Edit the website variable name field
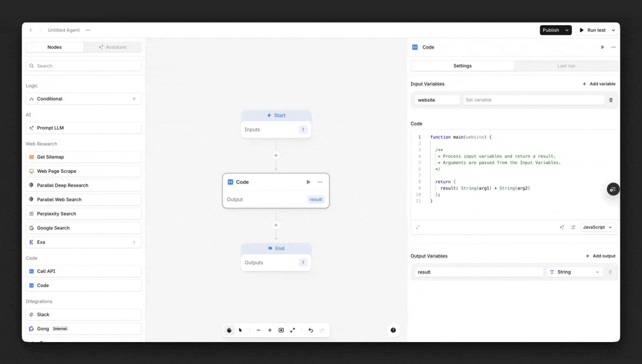The height and width of the screenshot is (364, 642). 437,100
